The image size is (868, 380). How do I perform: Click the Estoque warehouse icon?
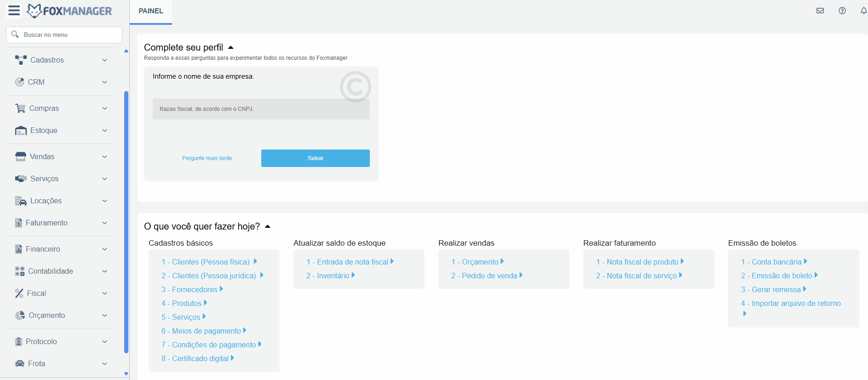[x=21, y=131]
